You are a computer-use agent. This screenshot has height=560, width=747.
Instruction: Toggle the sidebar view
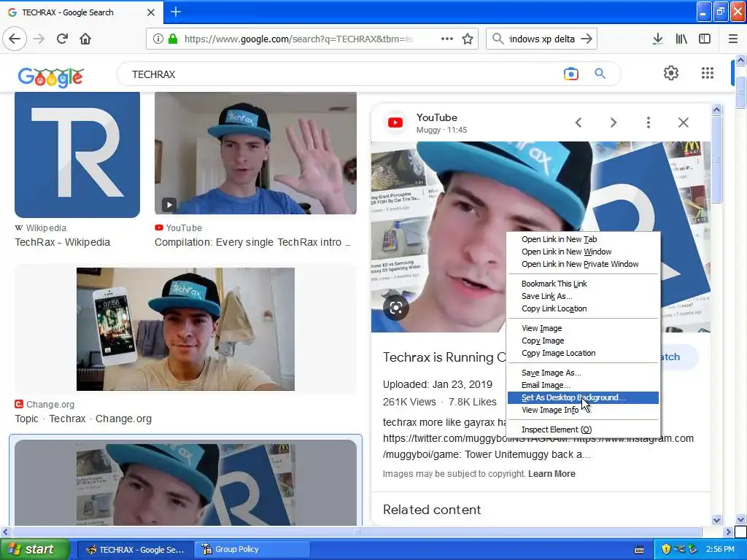[705, 39]
